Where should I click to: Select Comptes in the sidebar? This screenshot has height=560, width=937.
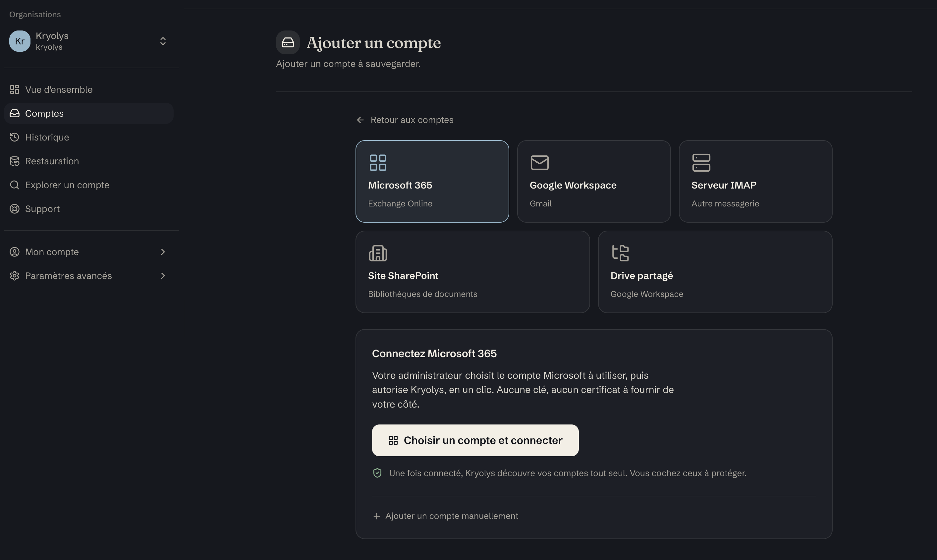(89, 113)
